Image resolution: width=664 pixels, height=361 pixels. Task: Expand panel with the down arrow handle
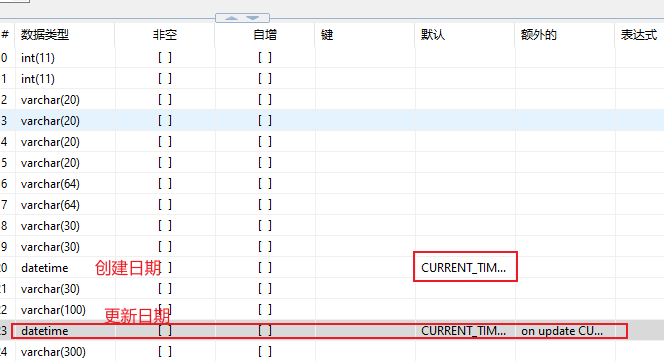(x=253, y=18)
